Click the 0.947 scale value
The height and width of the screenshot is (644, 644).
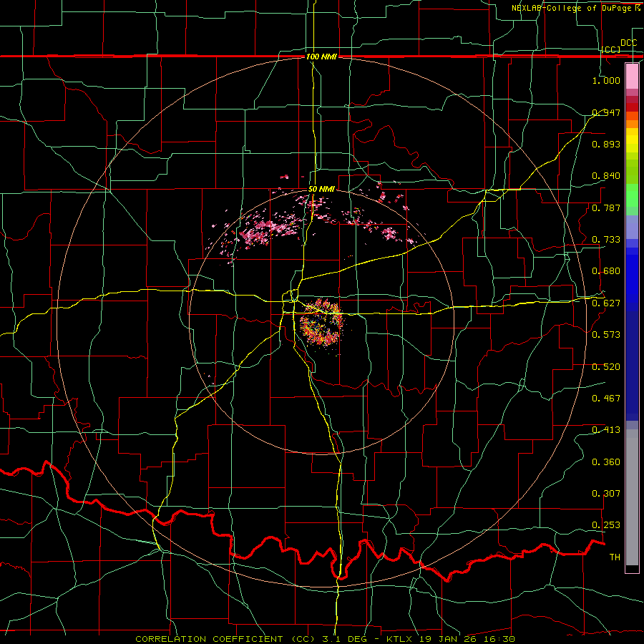tap(606, 112)
